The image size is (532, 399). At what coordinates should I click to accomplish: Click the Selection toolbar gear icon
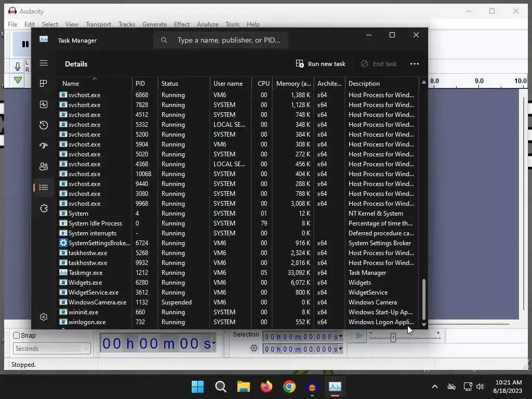tap(254, 349)
